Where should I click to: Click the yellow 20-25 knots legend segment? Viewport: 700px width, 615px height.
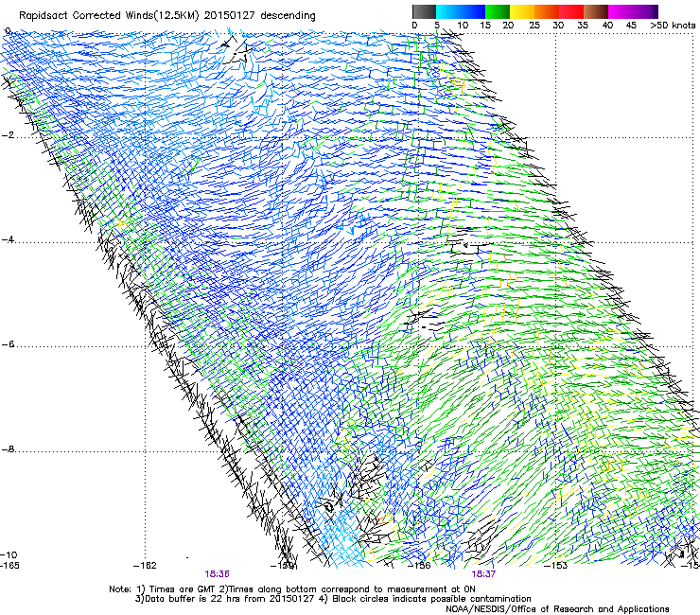[x=522, y=11]
